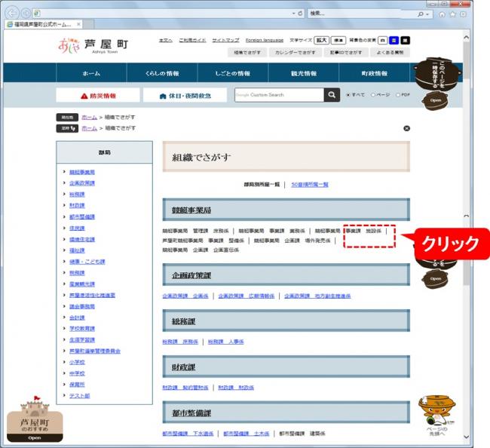Reset text size with the 標準 button

click(x=338, y=40)
